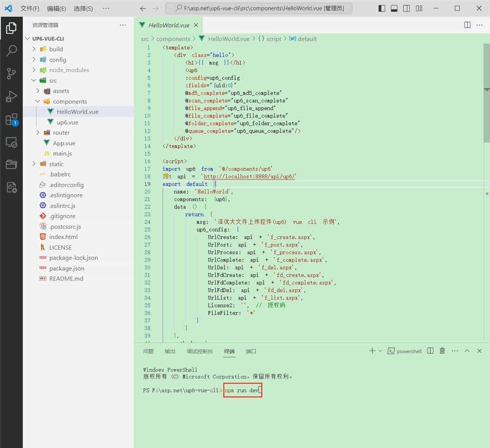This screenshot has width=490, height=448.
Task: Toggle the primary sidebar layout button
Action: tap(382, 9)
